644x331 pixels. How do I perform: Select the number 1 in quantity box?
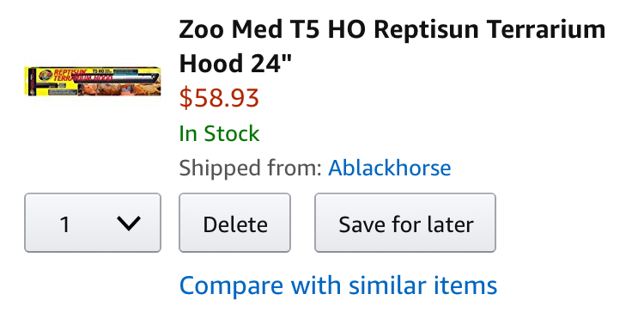(64, 224)
